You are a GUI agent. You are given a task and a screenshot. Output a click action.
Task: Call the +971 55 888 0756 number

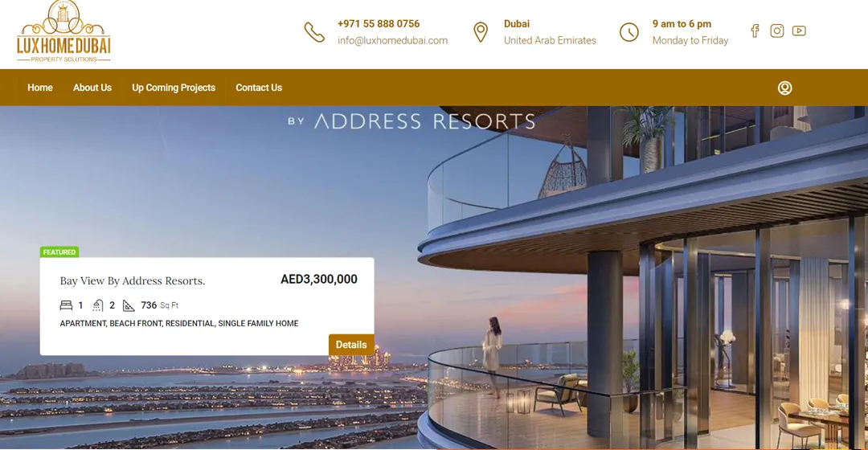(x=379, y=24)
